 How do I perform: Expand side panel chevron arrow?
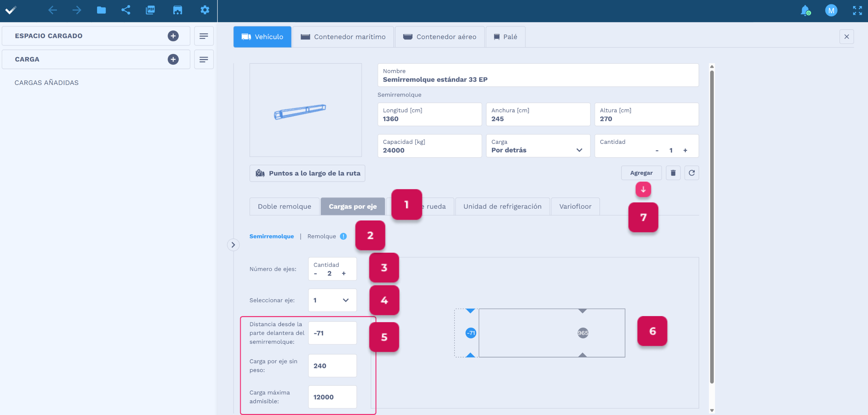point(233,245)
